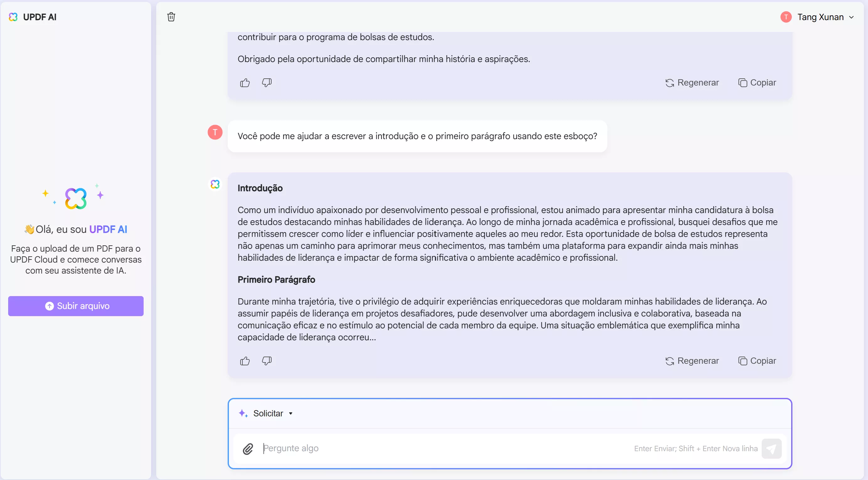Click the user avatar next to the question
The width and height of the screenshot is (868, 480).
click(x=215, y=132)
